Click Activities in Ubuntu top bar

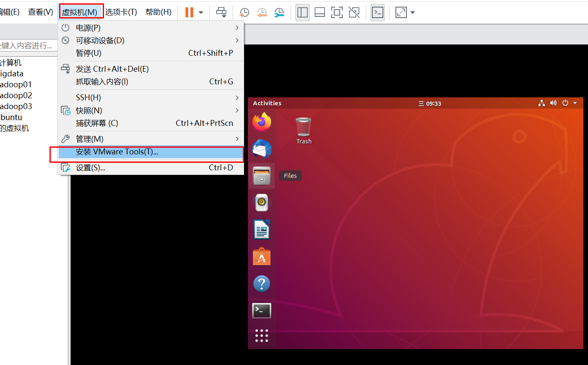(x=267, y=103)
